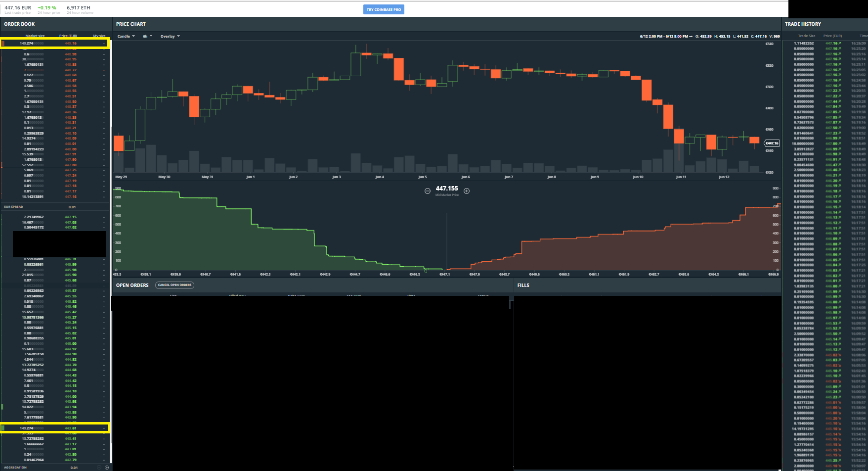Decrease order book aggregation with minus icon
Image resolution: width=868 pixels, height=471 pixels.
(99, 467)
